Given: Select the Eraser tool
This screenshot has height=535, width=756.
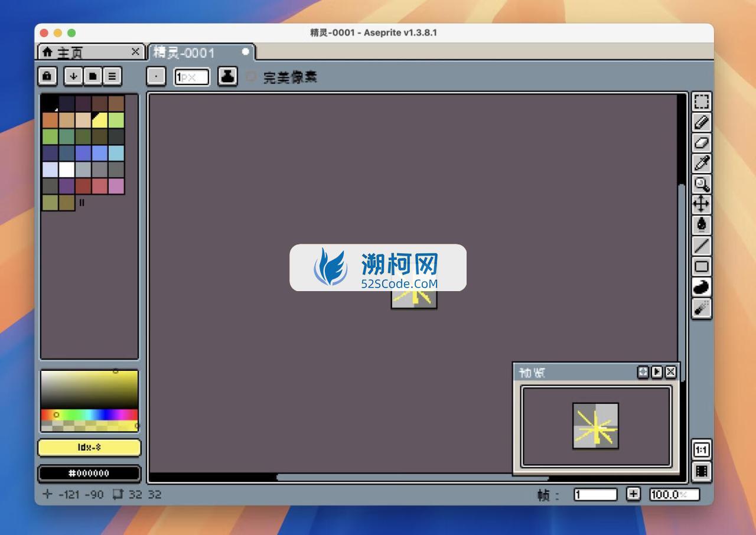Looking at the screenshot, I should coord(701,143).
